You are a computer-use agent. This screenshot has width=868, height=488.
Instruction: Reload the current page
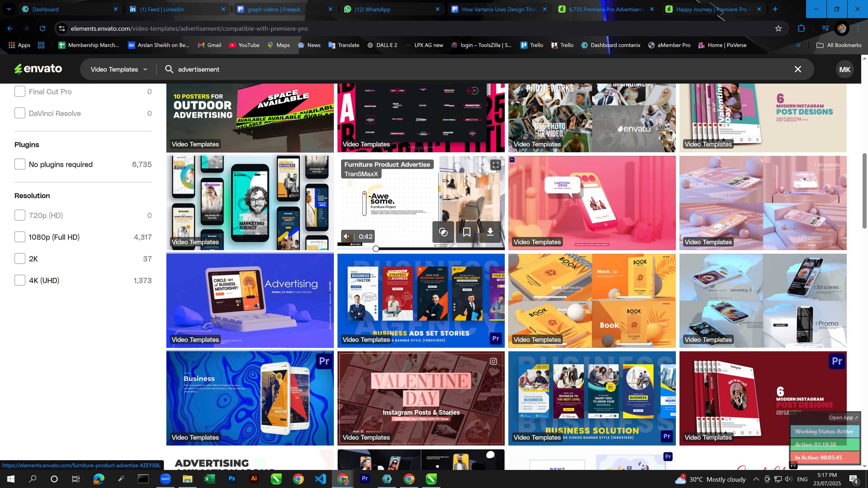pyautogui.click(x=42, y=29)
